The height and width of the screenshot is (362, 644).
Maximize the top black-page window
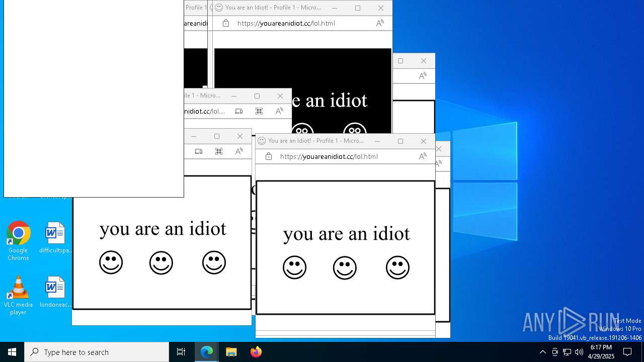[358, 8]
